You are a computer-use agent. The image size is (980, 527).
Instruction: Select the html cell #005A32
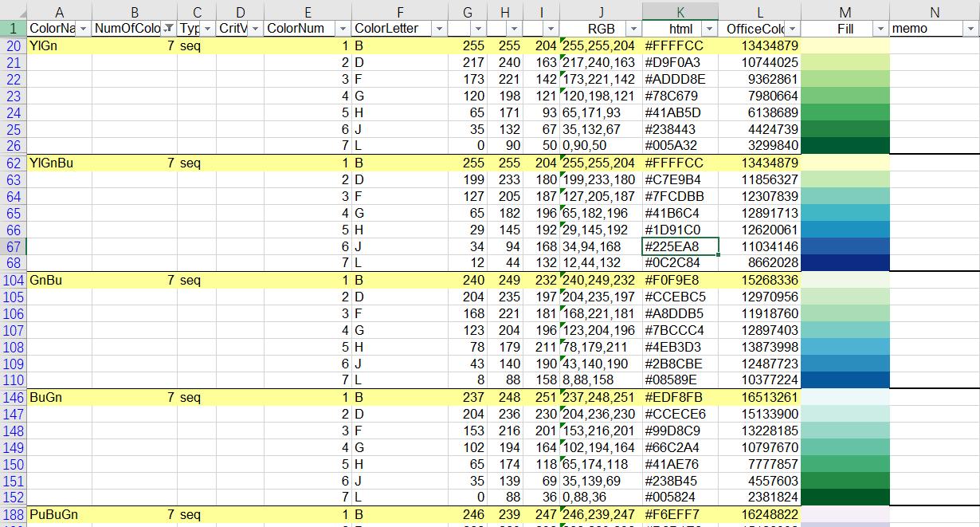(680, 146)
